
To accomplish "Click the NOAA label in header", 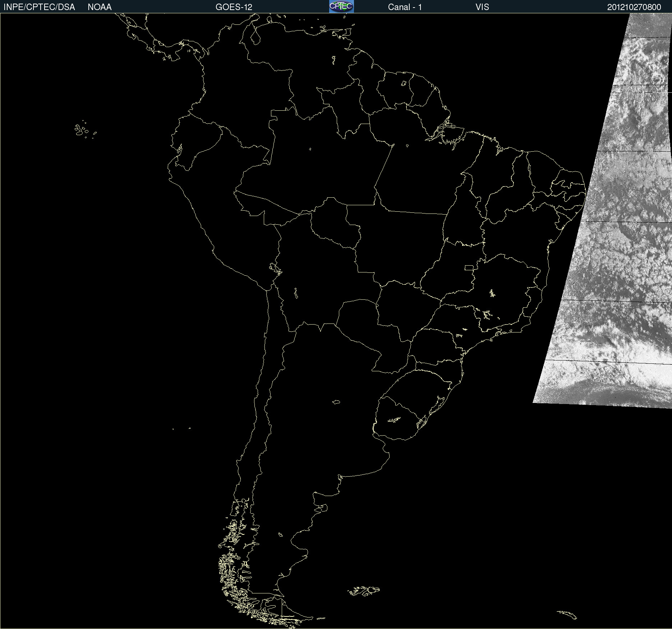I will point(100,7).
